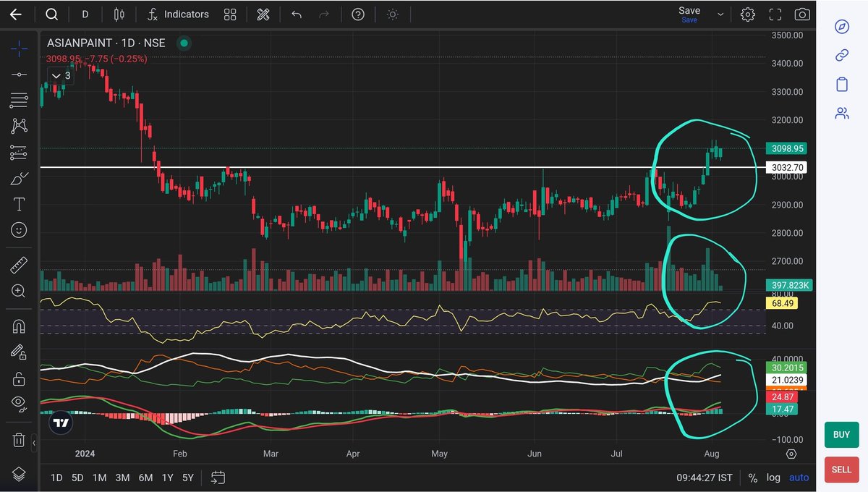Change the D timeframe interval
The height and width of the screenshot is (492, 868).
[x=85, y=14]
